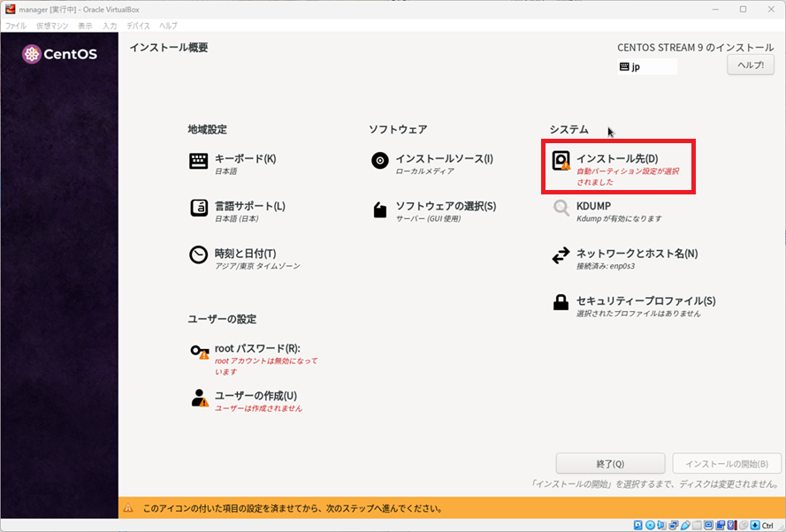Open the Keyboard (K) settings icon
Screen dimensions: 786x532
(x=199, y=161)
